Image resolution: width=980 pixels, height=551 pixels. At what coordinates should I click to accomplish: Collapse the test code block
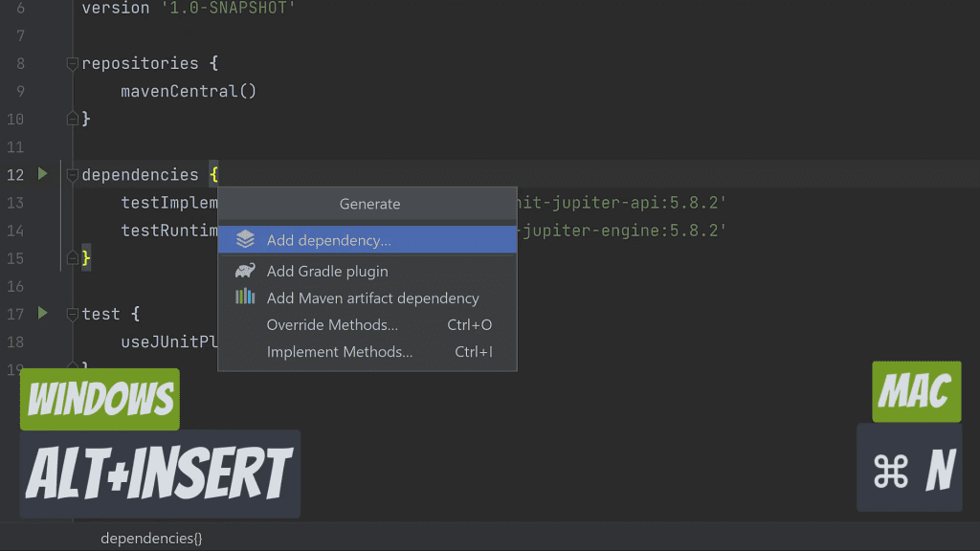72,313
